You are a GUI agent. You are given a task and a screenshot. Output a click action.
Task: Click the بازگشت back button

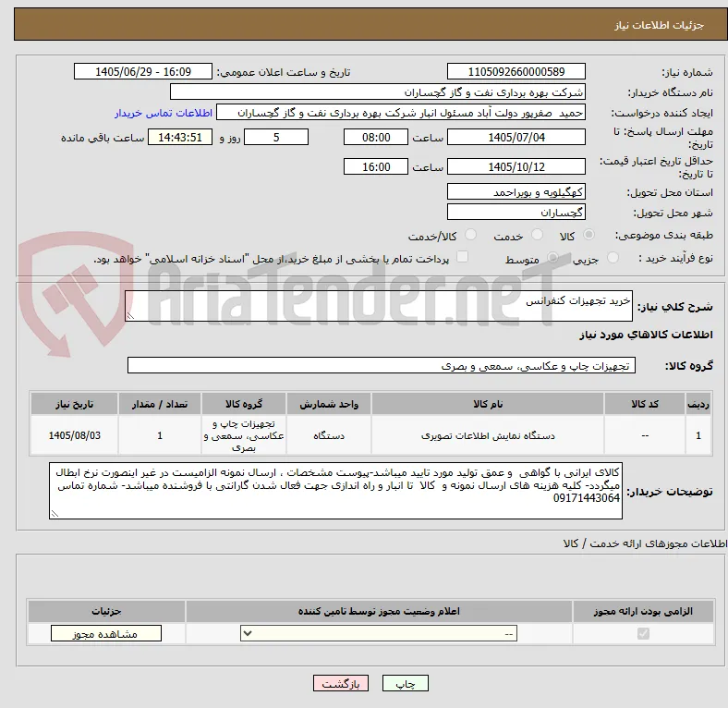[x=341, y=684]
